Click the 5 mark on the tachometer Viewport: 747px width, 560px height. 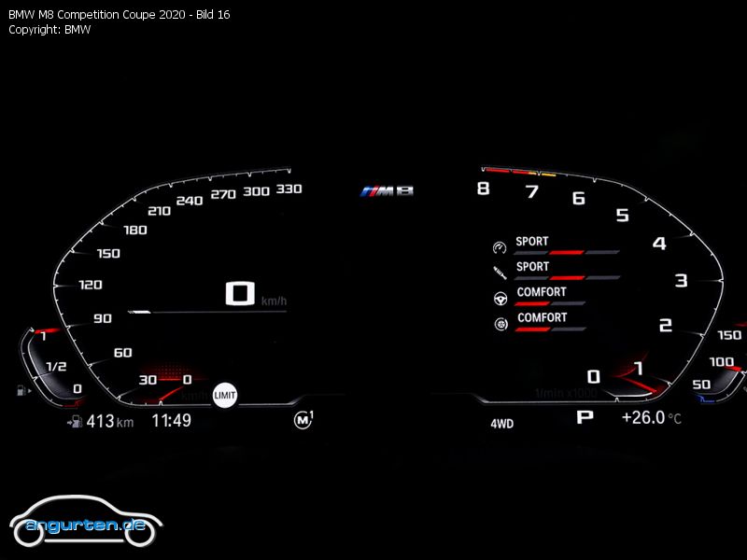(622, 216)
